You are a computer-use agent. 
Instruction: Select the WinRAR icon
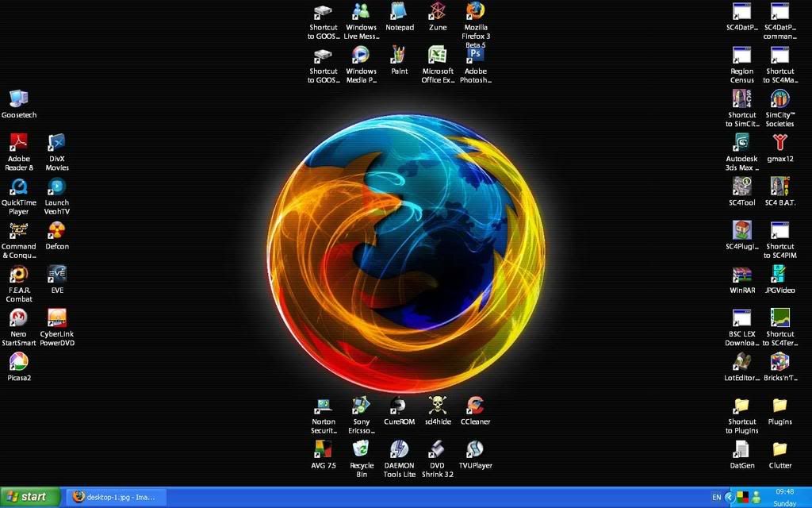[741, 274]
